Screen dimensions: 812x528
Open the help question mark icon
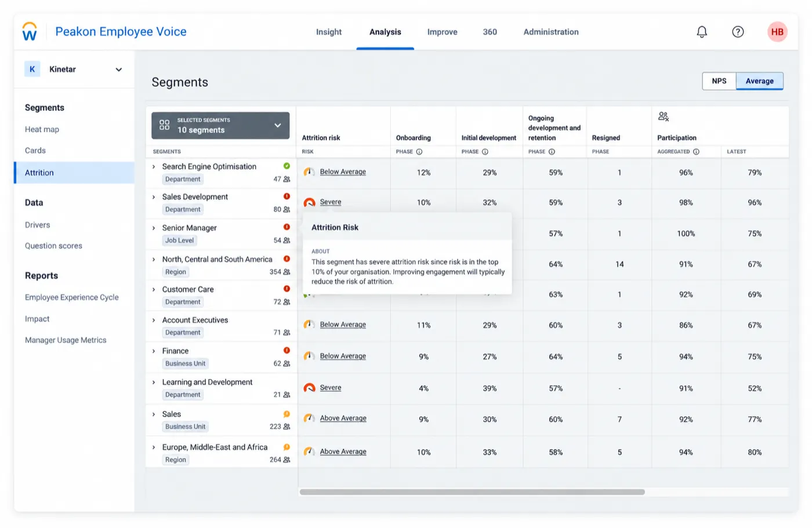coord(738,32)
